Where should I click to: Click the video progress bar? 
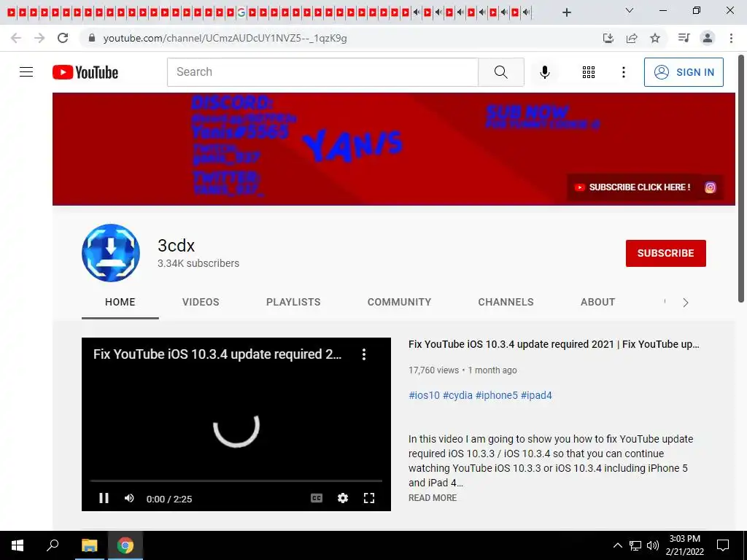coord(236,481)
